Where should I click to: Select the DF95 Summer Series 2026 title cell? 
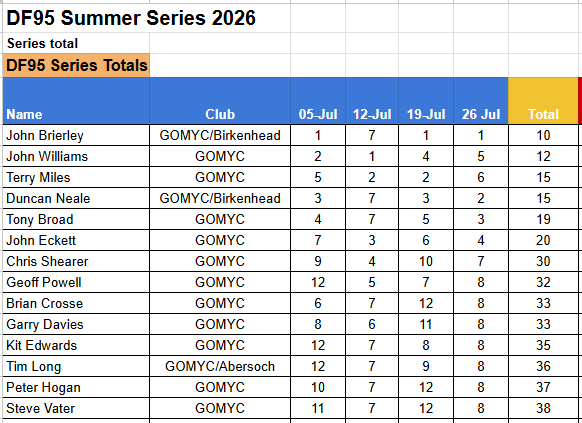[x=131, y=18]
